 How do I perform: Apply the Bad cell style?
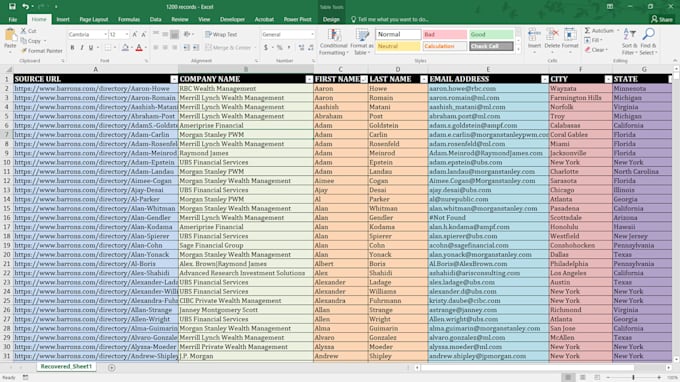(x=445, y=34)
